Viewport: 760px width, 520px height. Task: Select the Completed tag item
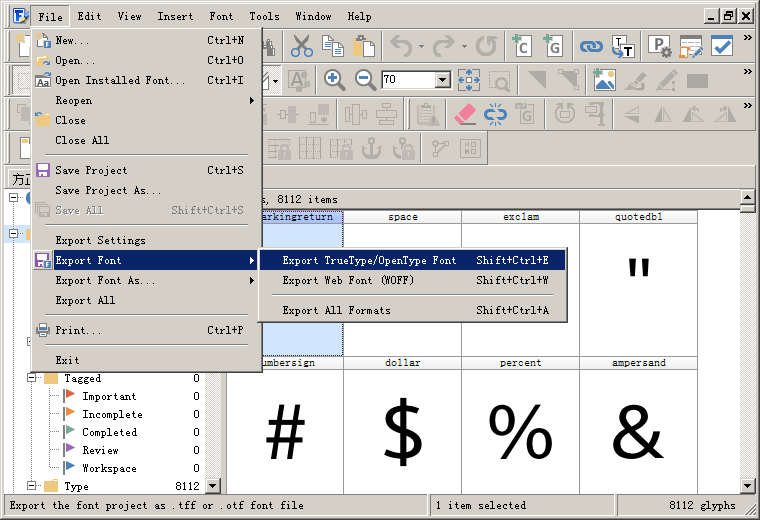pyautogui.click(x=110, y=432)
